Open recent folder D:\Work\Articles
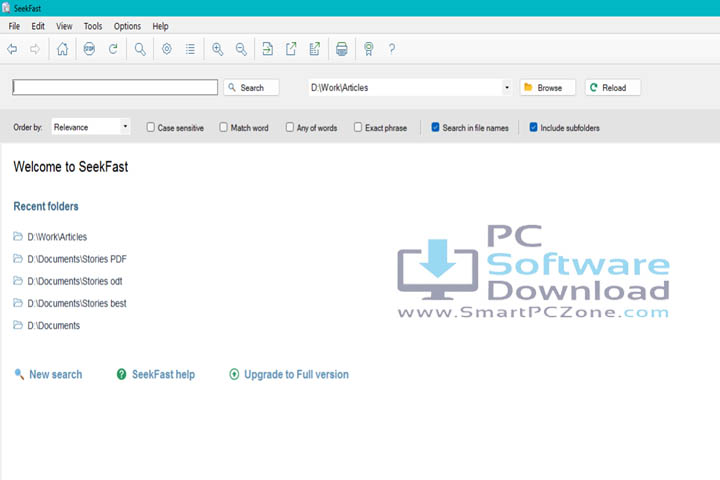Viewport: 720px width, 480px height. point(57,237)
